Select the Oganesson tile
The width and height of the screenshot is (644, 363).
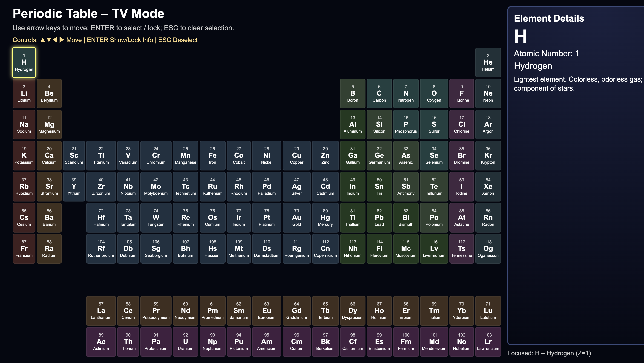click(x=488, y=248)
